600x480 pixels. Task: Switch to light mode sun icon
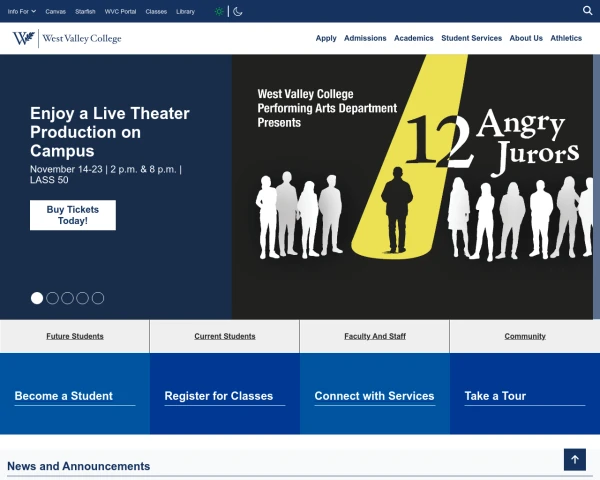click(219, 11)
